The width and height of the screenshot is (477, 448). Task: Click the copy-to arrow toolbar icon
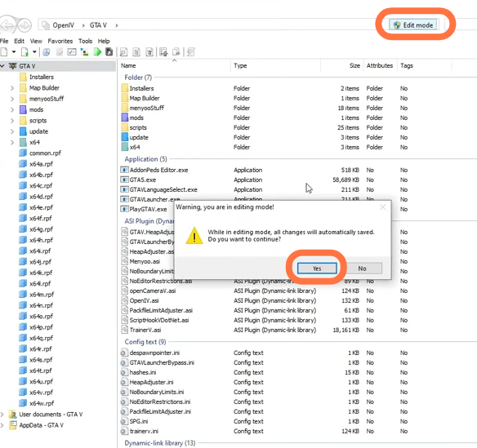coord(176,52)
